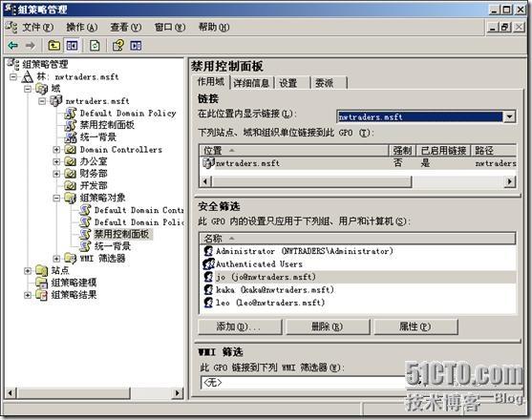532x420 pixels.
Task: Click the 站点 folder icon
Action: (x=42, y=270)
